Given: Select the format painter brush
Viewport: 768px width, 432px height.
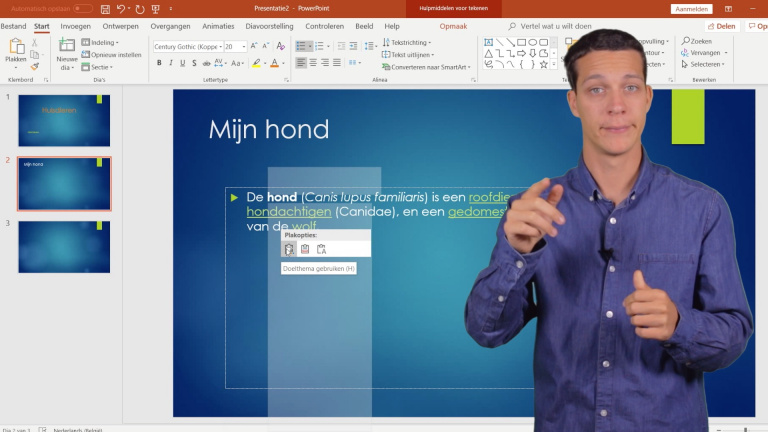Looking at the screenshot, I should tap(34, 66).
